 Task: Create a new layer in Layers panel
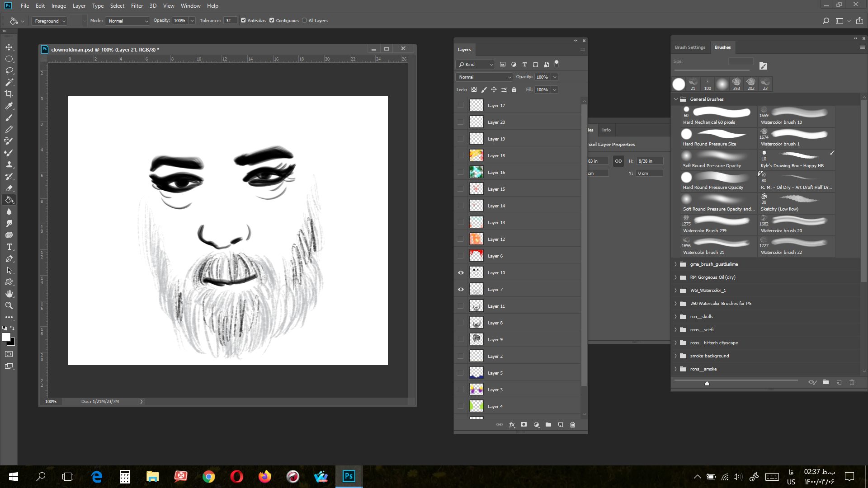(x=561, y=425)
